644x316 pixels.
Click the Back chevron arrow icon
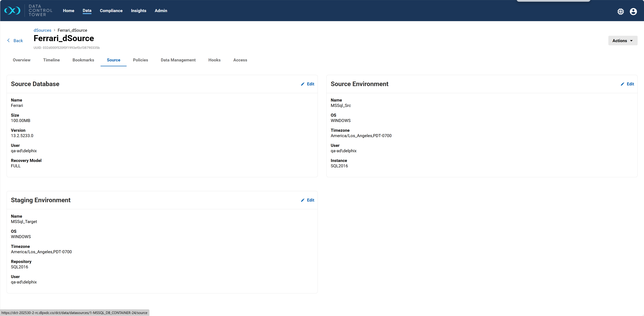pyautogui.click(x=9, y=40)
